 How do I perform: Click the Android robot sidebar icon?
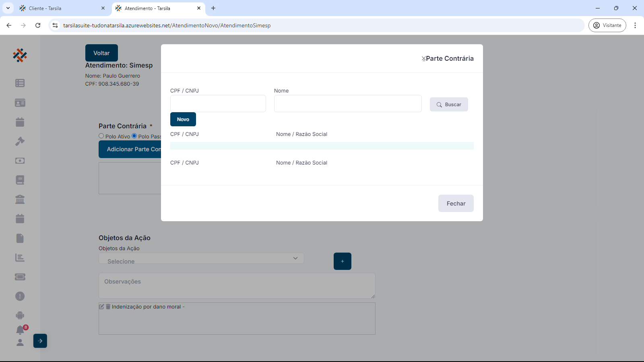point(20,316)
